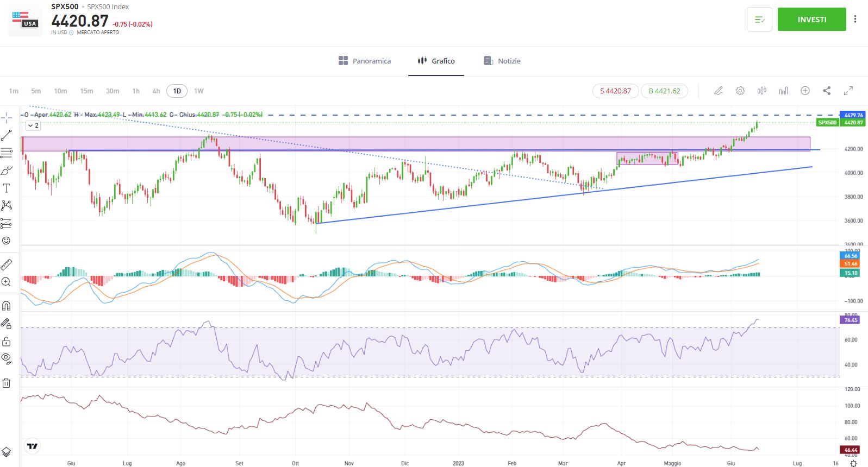The height and width of the screenshot is (467, 868).
Task: Expand chart to fullscreen
Action: point(848,91)
